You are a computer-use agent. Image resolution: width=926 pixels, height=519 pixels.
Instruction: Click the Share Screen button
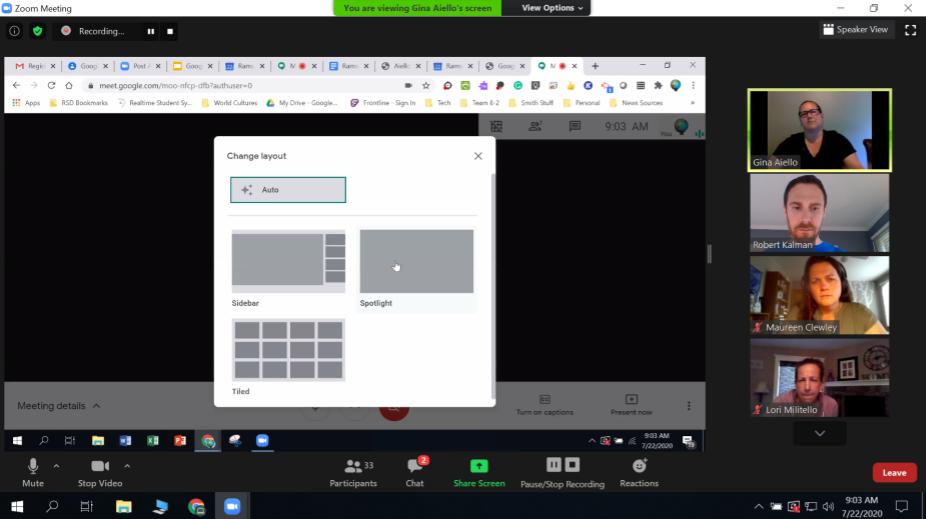[479, 472]
